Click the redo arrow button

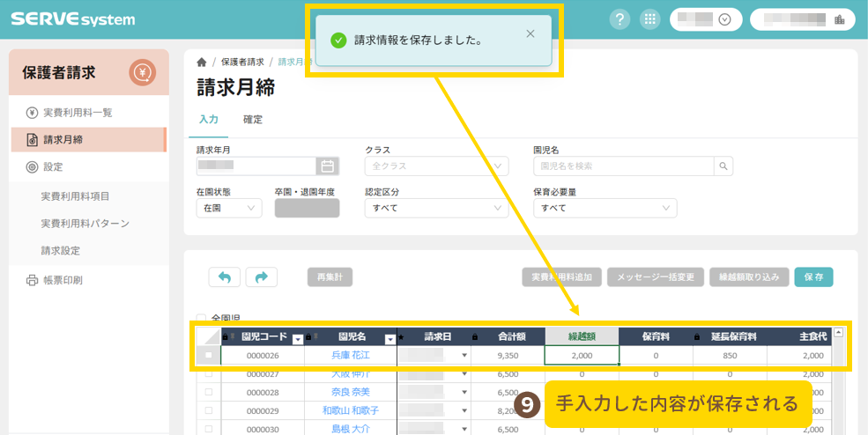(x=261, y=276)
